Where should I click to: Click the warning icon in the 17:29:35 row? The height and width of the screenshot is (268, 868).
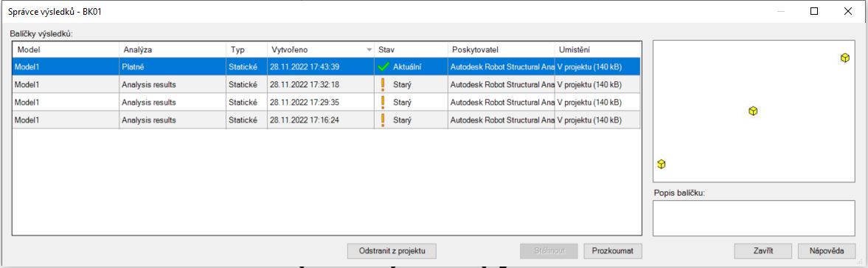pyautogui.click(x=383, y=103)
